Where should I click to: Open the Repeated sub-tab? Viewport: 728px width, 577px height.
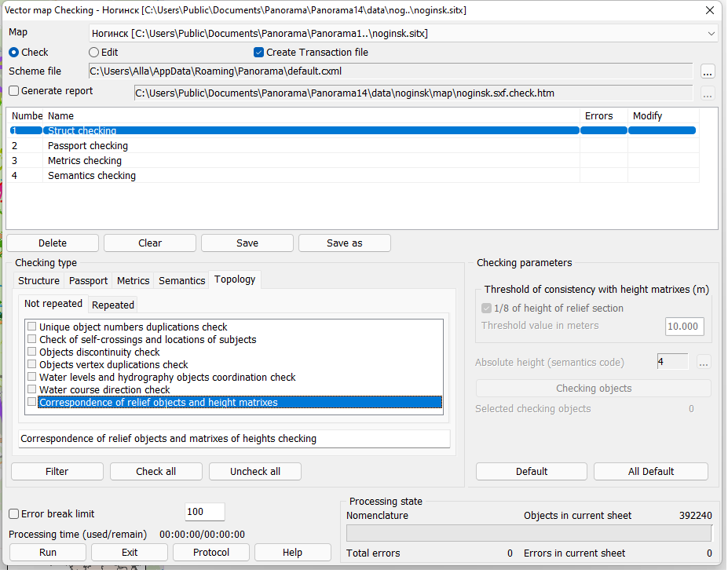click(113, 305)
